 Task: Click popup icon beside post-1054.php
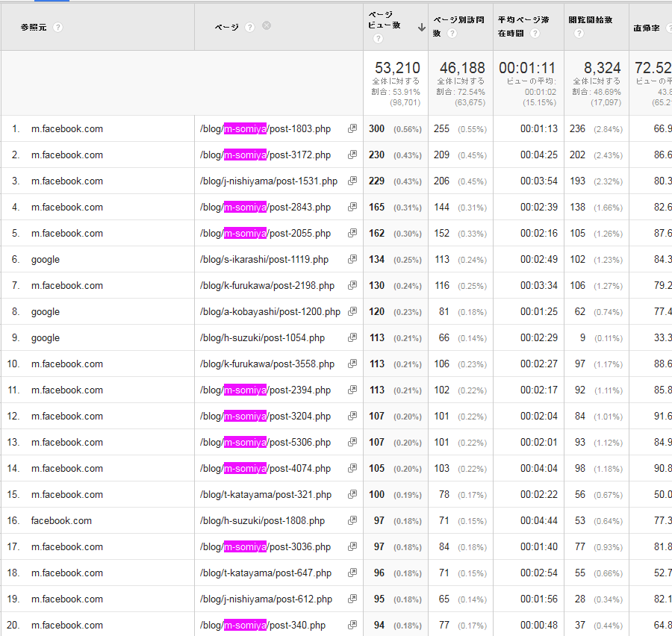pos(352,338)
